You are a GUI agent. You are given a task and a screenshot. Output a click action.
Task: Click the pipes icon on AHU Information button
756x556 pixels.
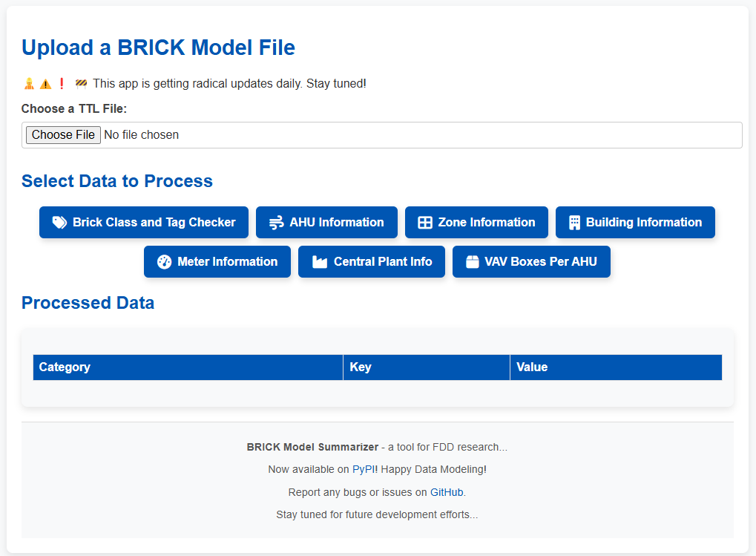(276, 222)
